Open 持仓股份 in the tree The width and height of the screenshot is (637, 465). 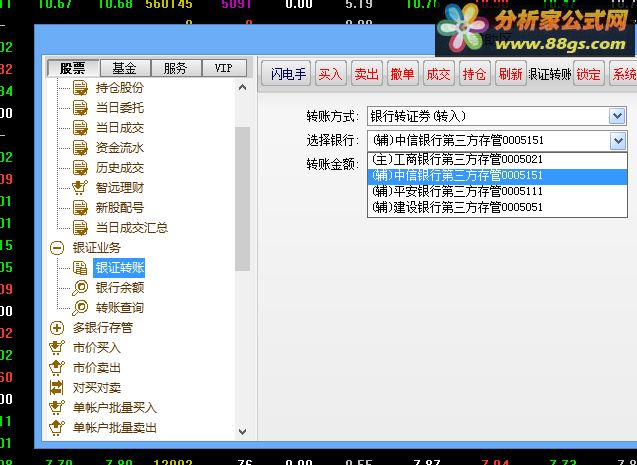120,88
